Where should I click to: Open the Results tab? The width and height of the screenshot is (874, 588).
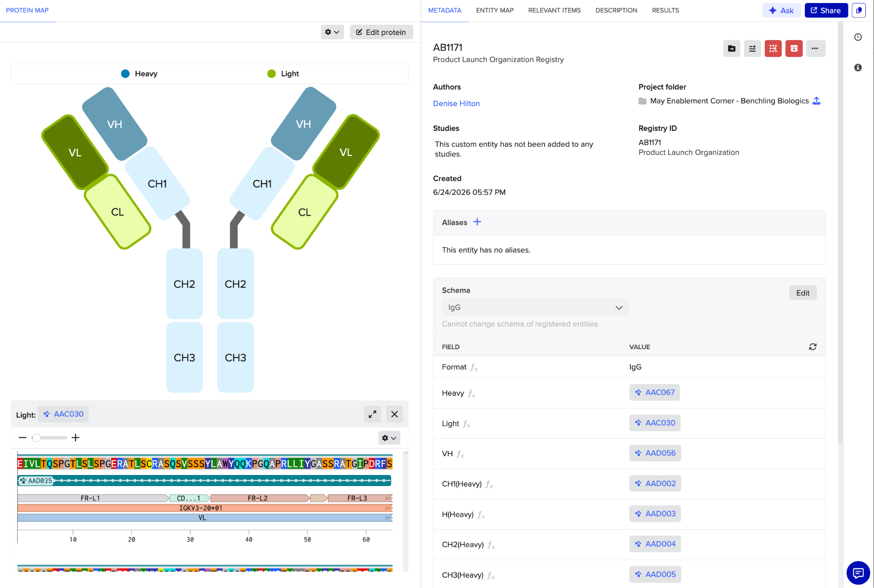665,10
